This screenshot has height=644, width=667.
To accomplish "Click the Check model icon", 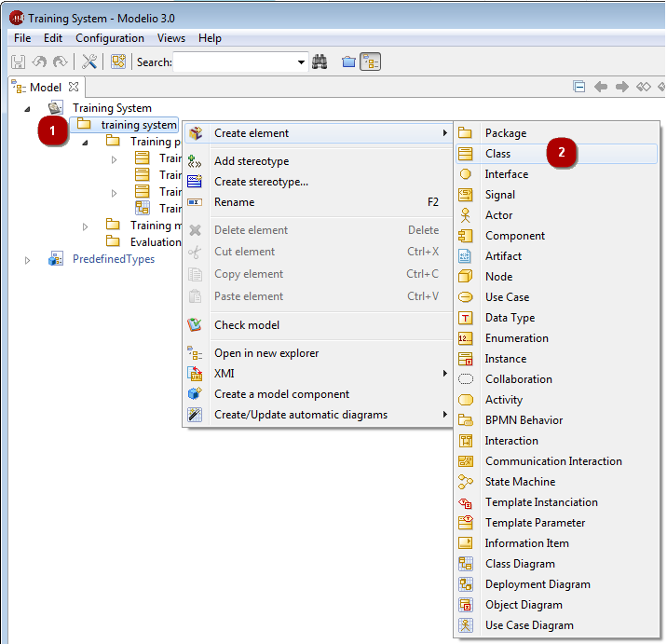I will coord(195,325).
